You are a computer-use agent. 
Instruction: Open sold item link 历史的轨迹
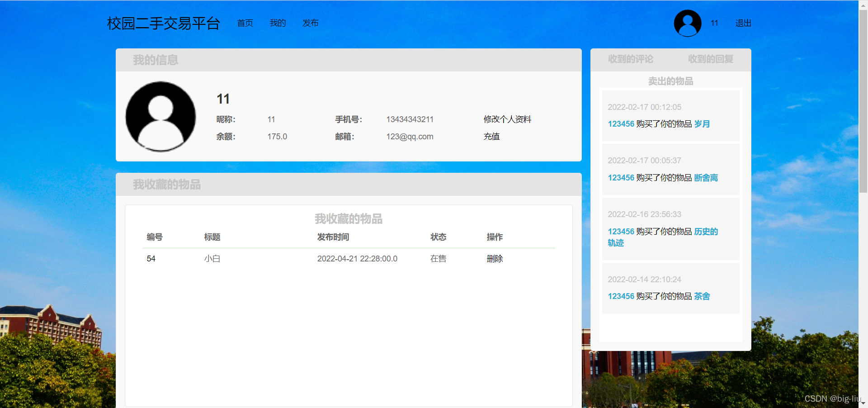706,232
